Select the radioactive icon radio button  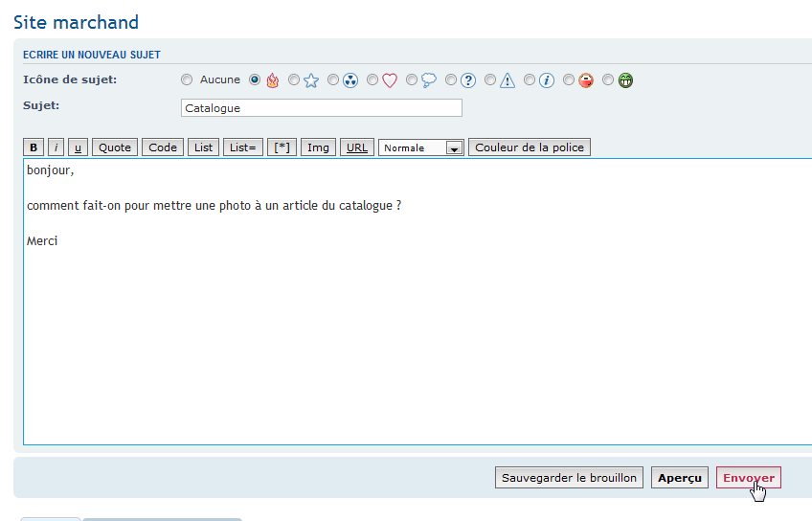click(333, 79)
